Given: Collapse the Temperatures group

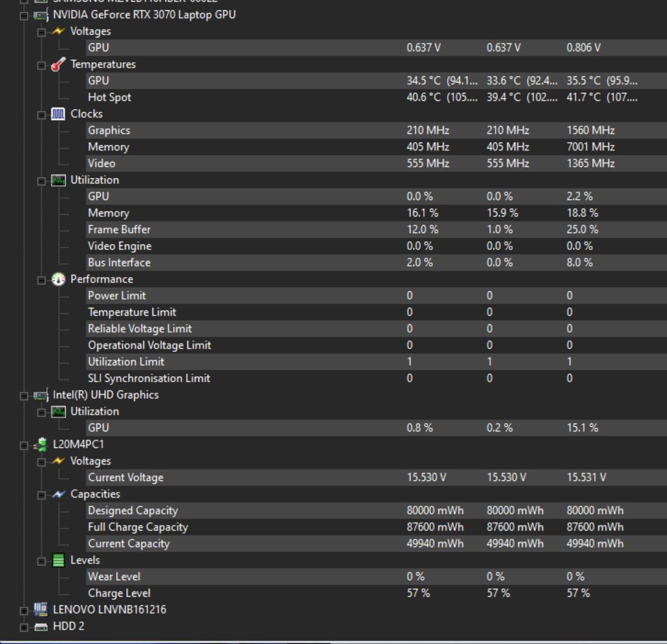Looking at the screenshot, I should [41, 66].
